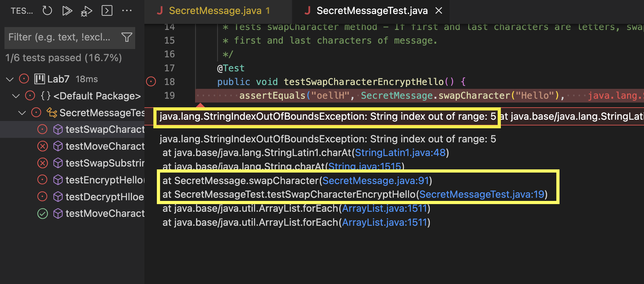This screenshot has width=644, height=284.
Task: Click line number 19 in the gutter
Action: point(169,96)
